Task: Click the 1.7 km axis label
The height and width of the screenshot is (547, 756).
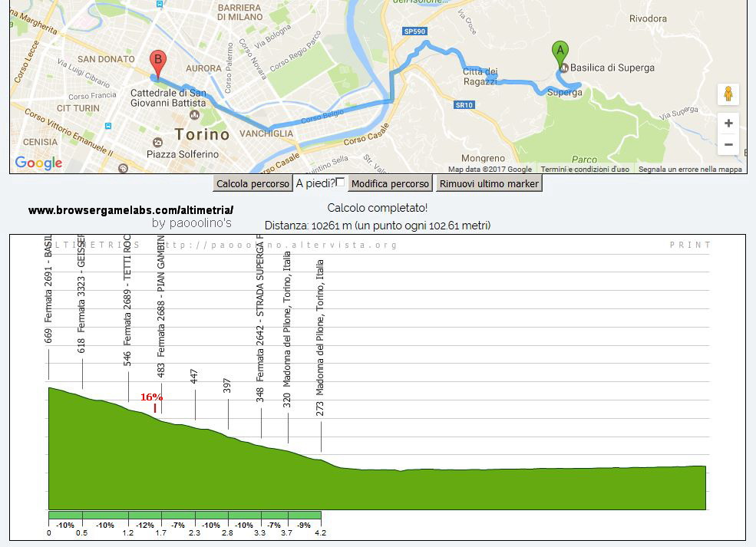Action: [x=160, y=533]
